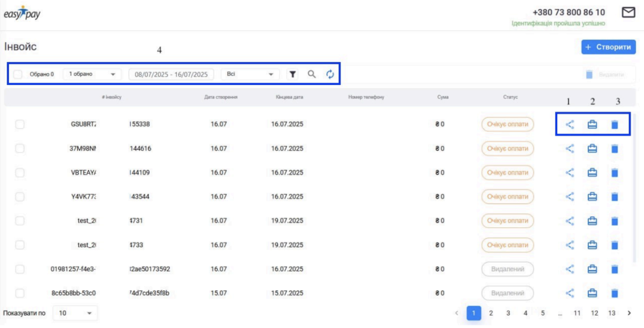Select checkbox of the 01981257-f4e3 invoice
The width and height of the screenshot is (644, 328).
tap(20, 269)
